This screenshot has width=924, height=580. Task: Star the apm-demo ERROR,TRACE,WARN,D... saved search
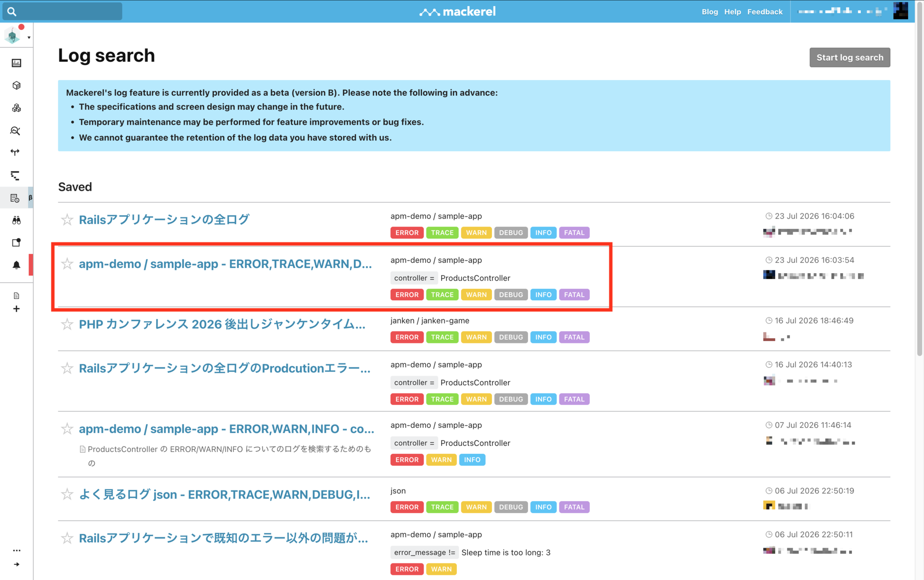click(x=67, y=264)
